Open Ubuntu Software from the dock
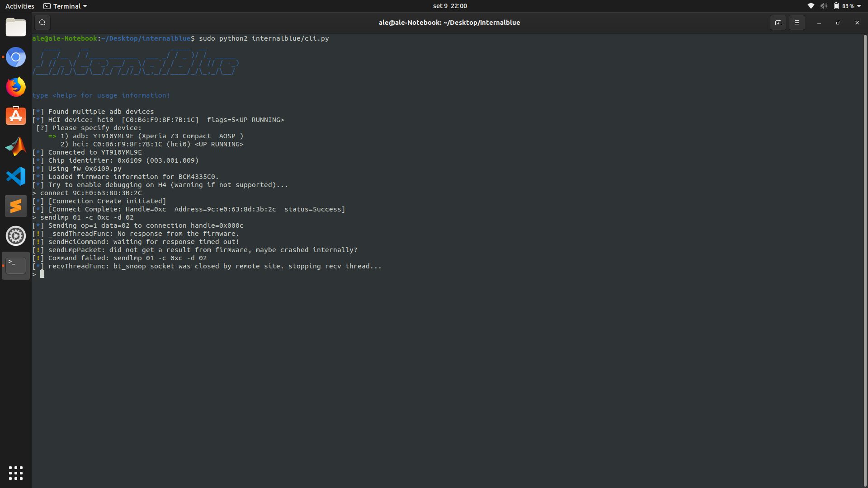868x488 pixels. [x=16, y=116]
